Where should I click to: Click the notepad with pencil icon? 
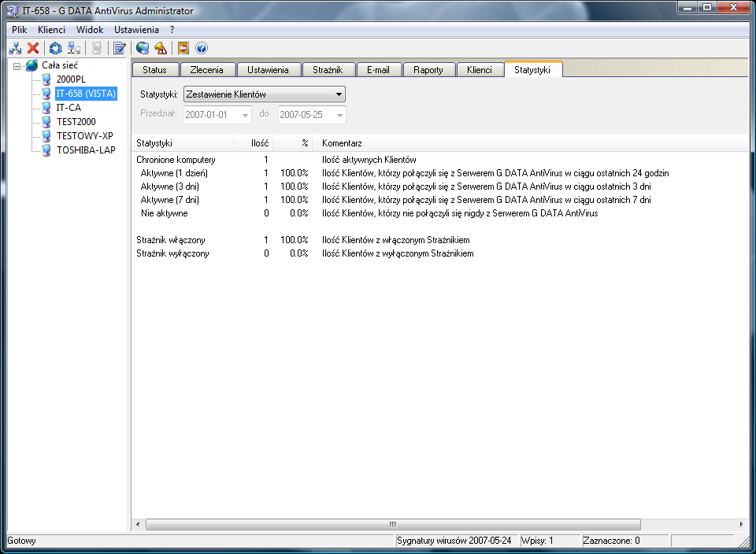(x=119, y=48)
